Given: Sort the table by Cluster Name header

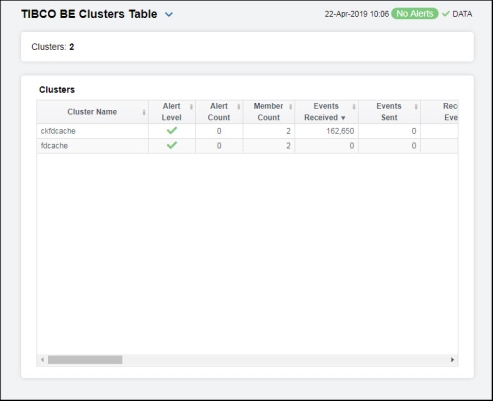Looking at the screenshot, I should pyautogui.click(x=92, y=112).
